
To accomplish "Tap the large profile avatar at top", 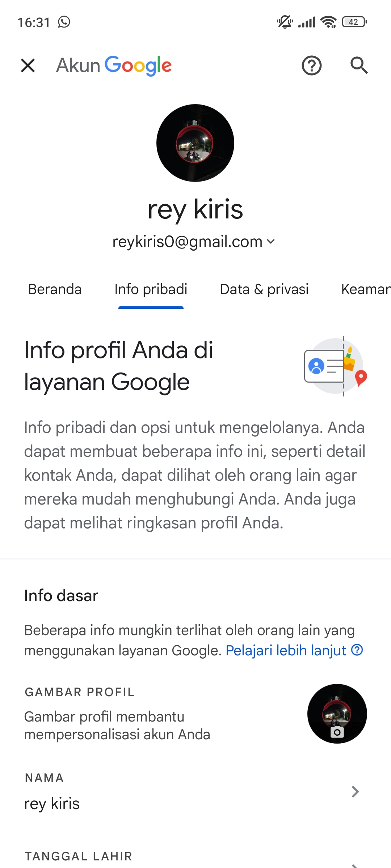I will coord(195,143).
